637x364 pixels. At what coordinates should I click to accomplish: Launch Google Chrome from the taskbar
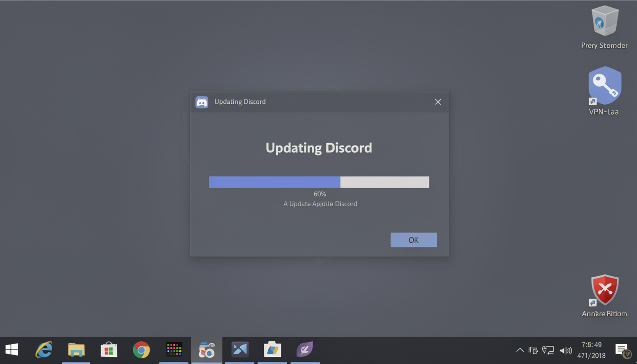tap(141, 350)
